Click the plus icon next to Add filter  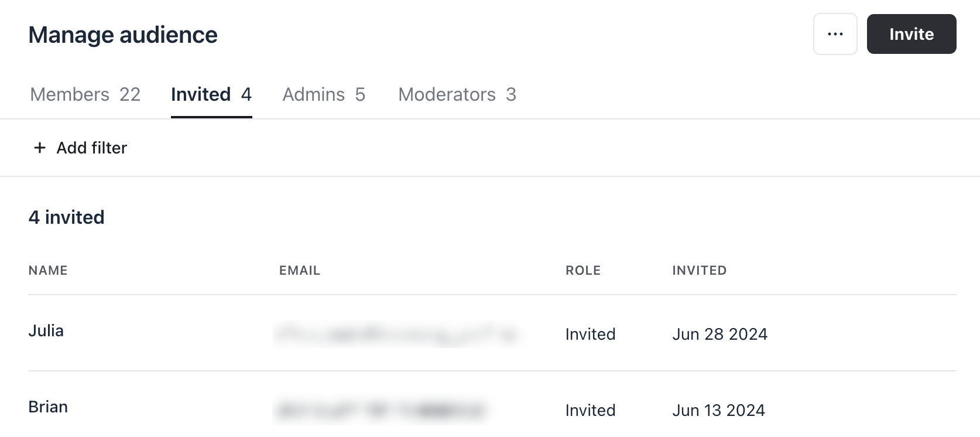click(x=39, y=148)
